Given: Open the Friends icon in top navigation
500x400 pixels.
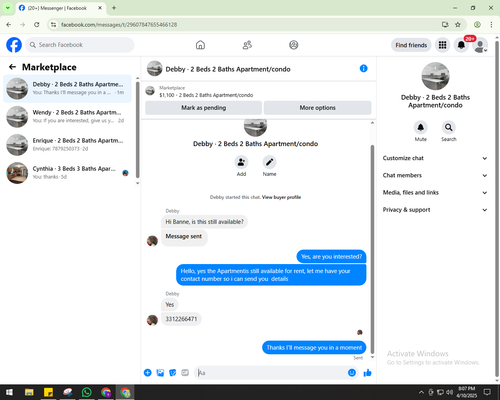Looking at the screenshot, I should [247, 45].
